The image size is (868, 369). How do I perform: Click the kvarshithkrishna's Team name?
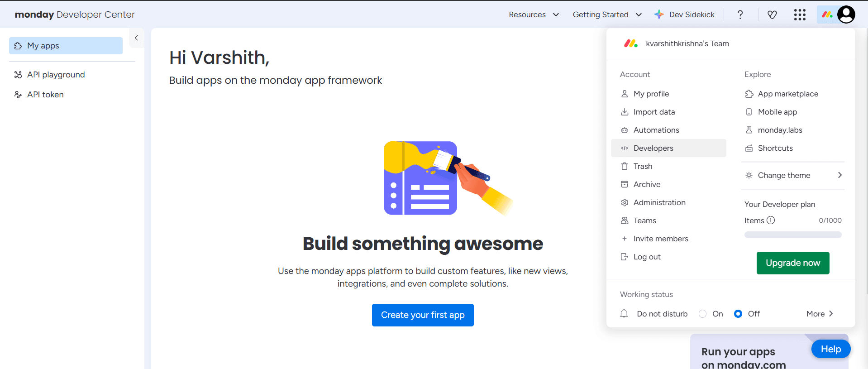coord(687,43)
